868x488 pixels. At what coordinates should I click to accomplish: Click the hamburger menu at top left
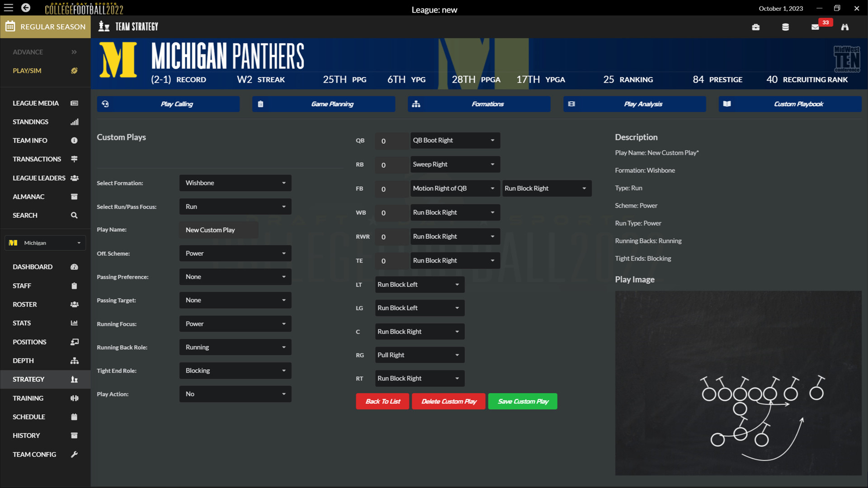click(8, 8)
